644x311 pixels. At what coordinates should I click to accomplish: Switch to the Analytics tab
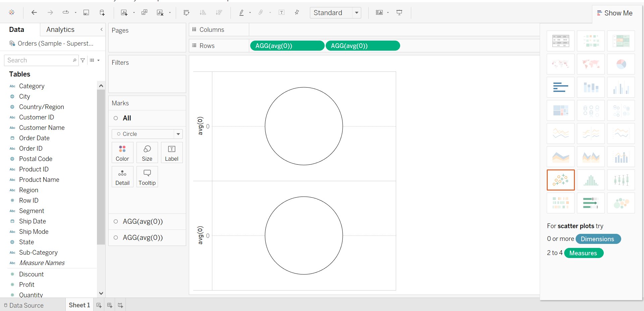click(60, 30)
